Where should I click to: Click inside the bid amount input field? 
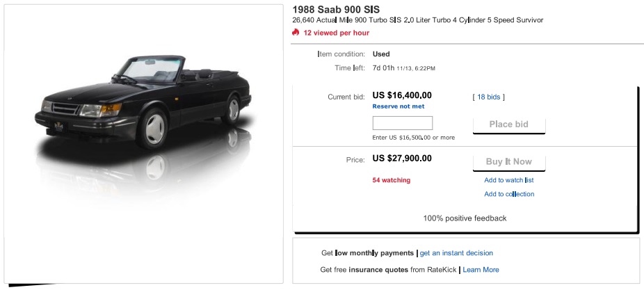pyautogui.click(x=402, y=123)
